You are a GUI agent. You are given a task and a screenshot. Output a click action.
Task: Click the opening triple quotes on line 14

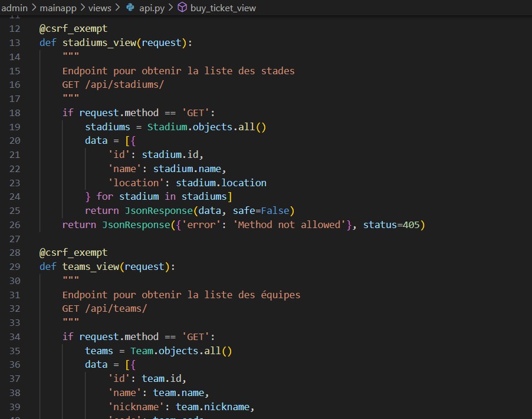(71, 55)
